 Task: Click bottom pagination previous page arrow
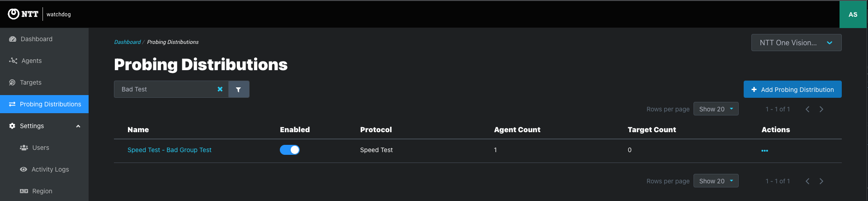[807, 181]
